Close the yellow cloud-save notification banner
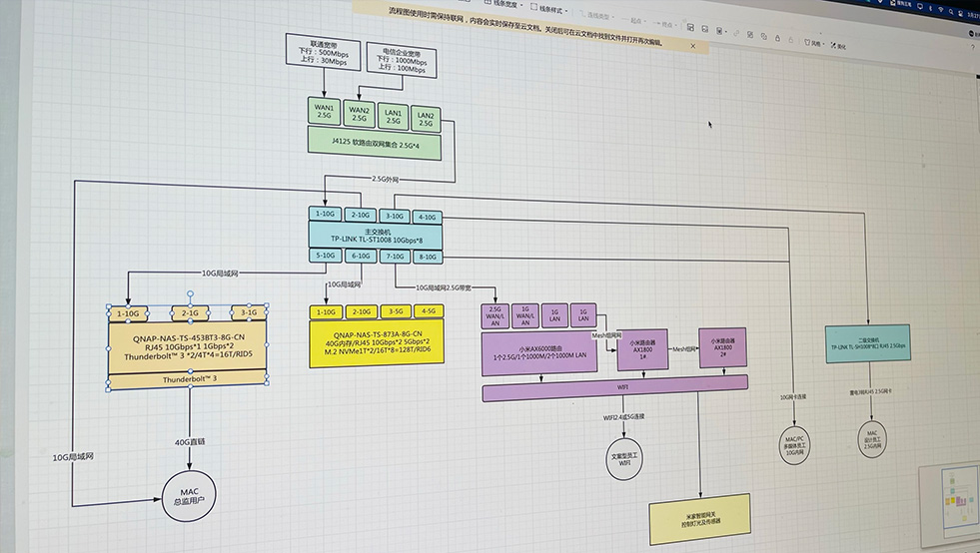Screen dimensions: 980x553 click(x=692, y=46)
